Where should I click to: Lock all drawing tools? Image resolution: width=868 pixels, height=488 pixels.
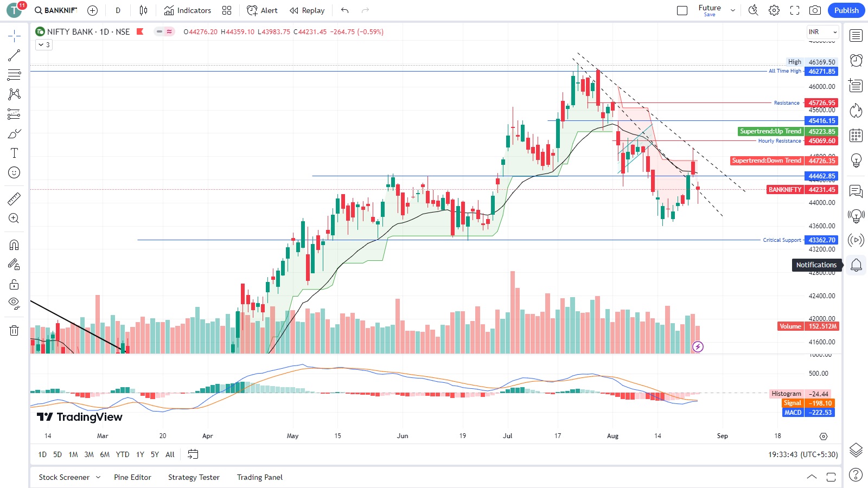pyautogui.click(x=14, y=284)
